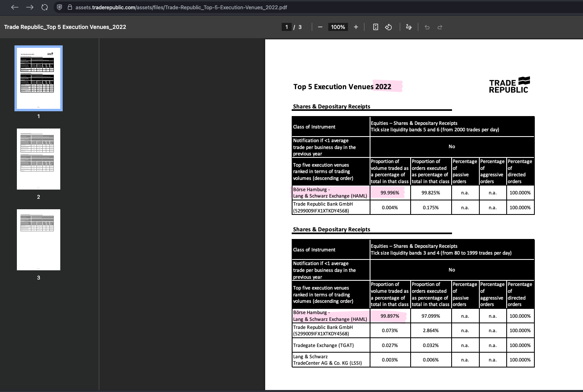The image size is (583, 392).
Task: Click the 100% zoom level field
Action: [338, 27]
